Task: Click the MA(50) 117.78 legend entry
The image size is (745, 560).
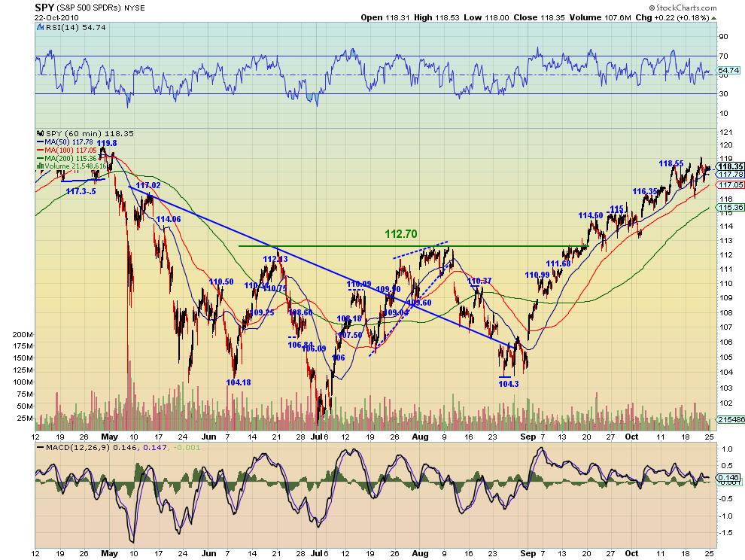Action: pyautogui.click(x=65, y=142)
